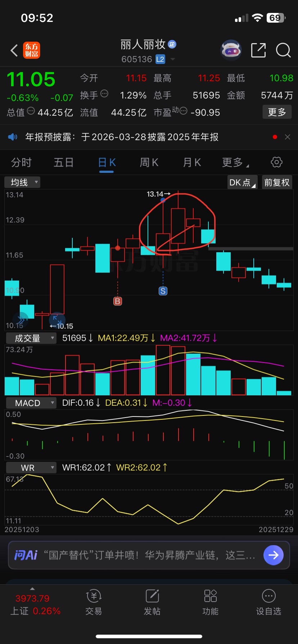The height and width of the screenshot is (644, 298).
Task: Tap the cellular signal bars icon
Action: pyautogui.click(x=241, y=18)
